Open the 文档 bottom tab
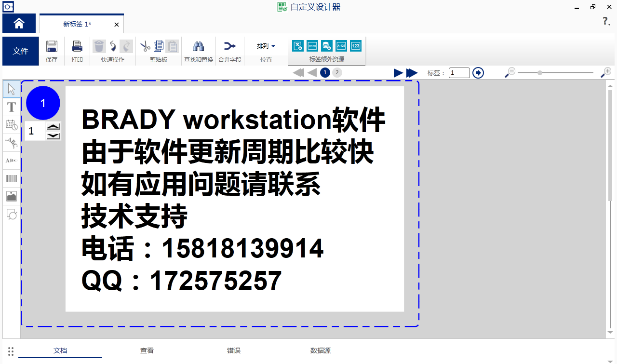 coord(60,351)
